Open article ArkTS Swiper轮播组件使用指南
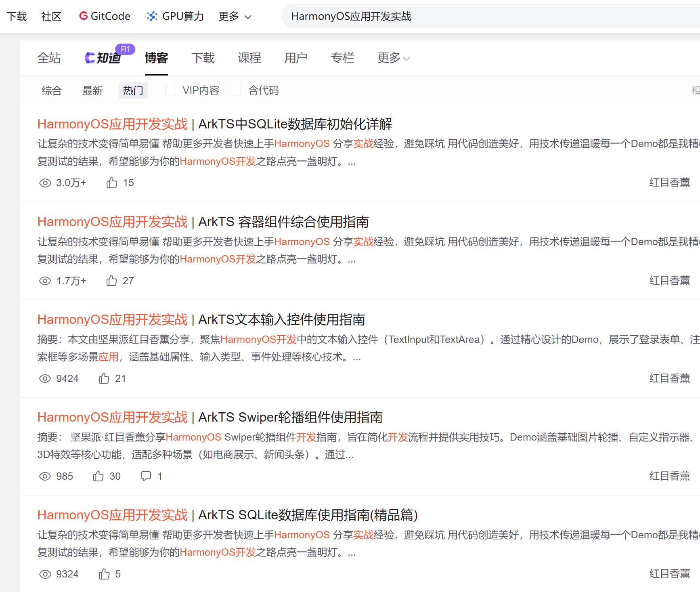 pyautogui.click(x=210, y=417)
